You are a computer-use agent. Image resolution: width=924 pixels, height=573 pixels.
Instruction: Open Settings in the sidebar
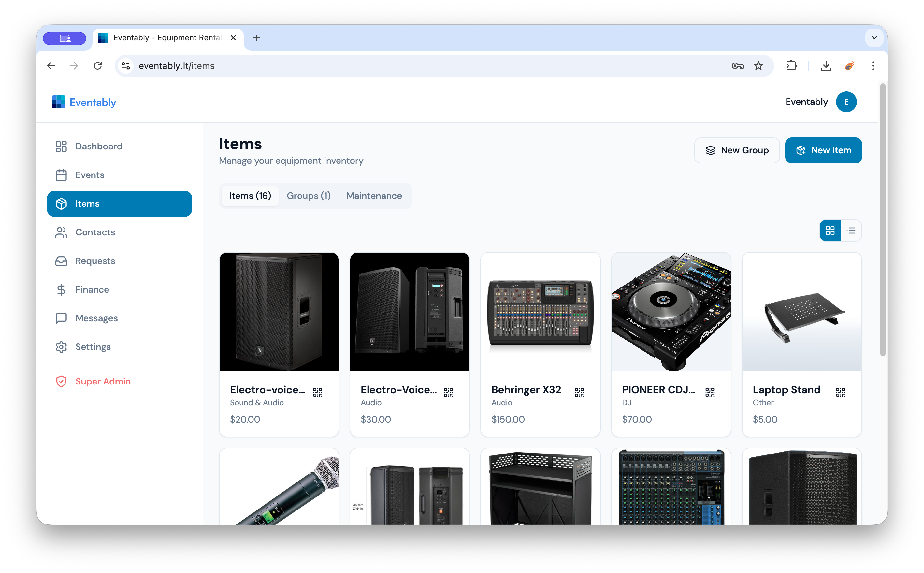(x=120, y=347)
